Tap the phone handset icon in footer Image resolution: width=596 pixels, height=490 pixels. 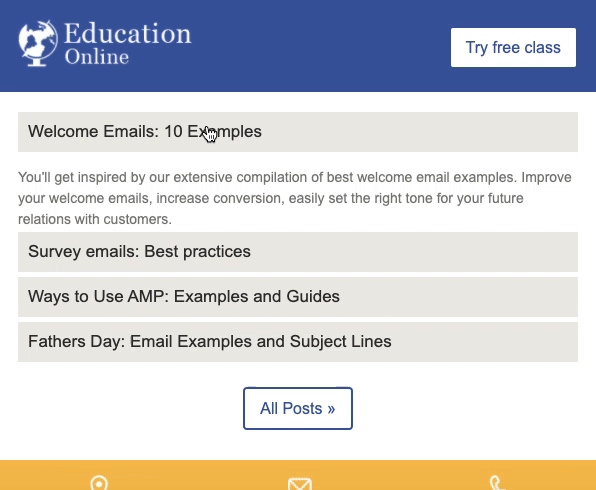496,483
